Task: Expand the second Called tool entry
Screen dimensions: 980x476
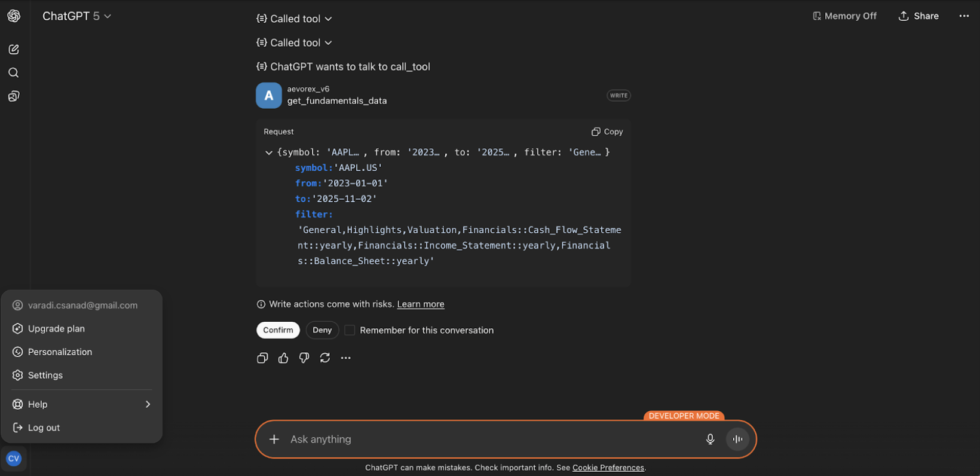Action: point(294,43)
